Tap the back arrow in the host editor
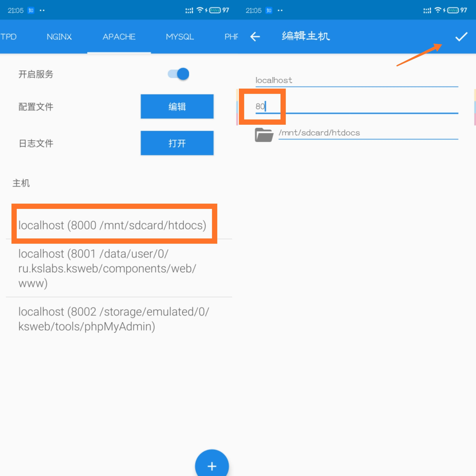The height and width of the screenshot is (476, 476). 255,37
